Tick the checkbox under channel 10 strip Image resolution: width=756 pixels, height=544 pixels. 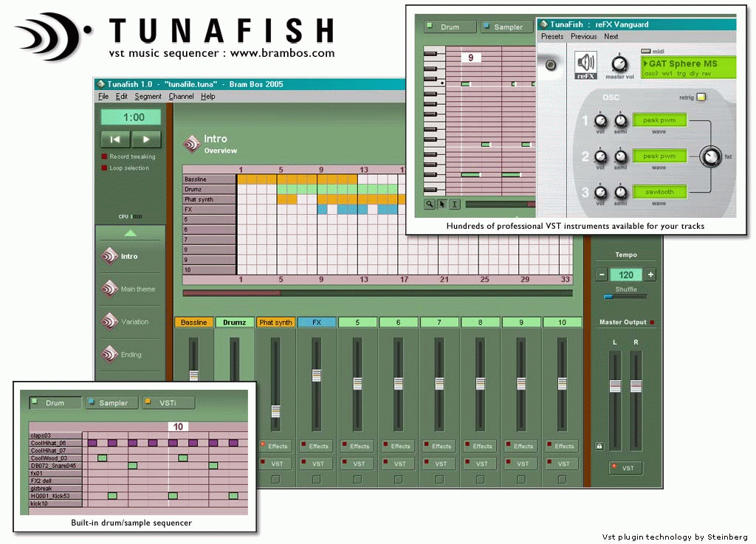(562, 480)
